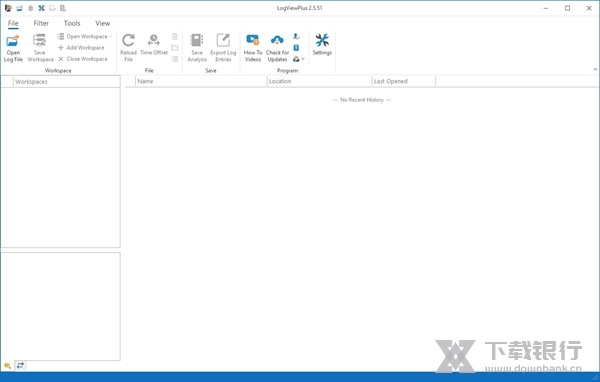Click the settings tools quick access icon
Viewport: 600px width, 382px height.
pos(41,8)
